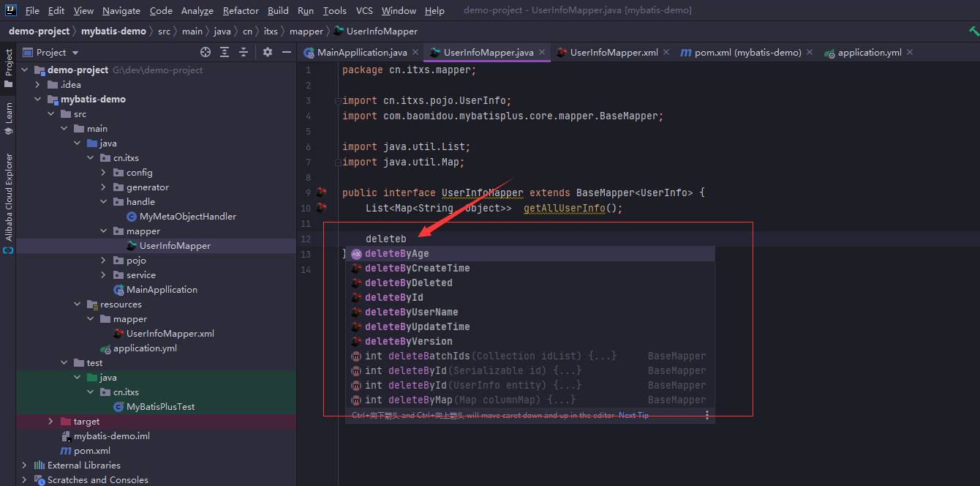Click the Build hammer icon
This screenshot has height=486, width=980.
click(973, 31)
